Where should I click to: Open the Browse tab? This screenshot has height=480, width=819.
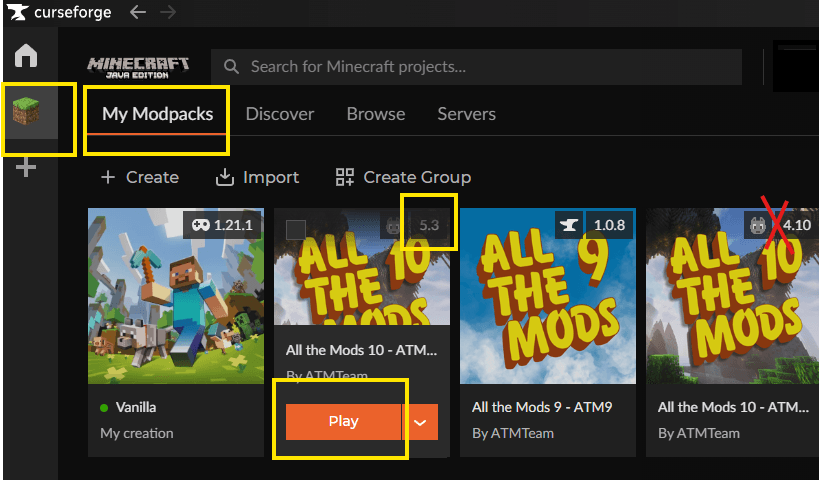tap(376, 114)
